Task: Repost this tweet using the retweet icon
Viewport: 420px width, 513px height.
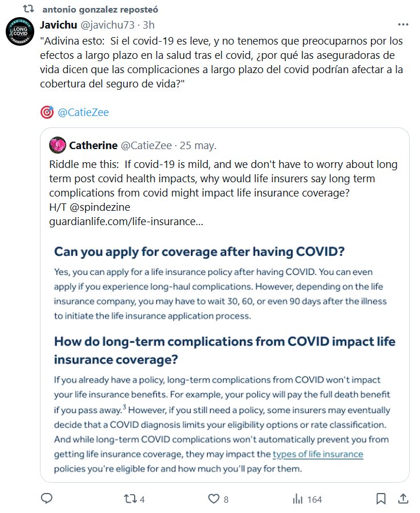Action: [130, 499]
